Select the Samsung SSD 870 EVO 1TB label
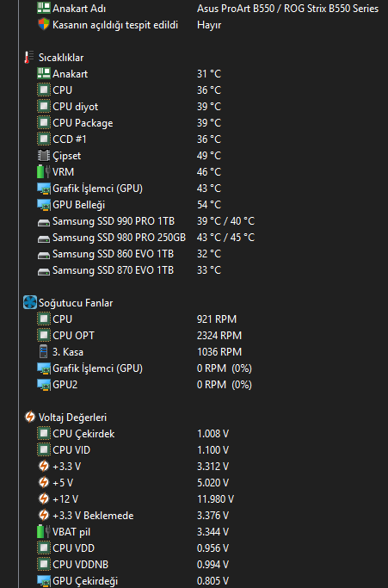The width and height of the screenshot is (388, 588). 113,270
